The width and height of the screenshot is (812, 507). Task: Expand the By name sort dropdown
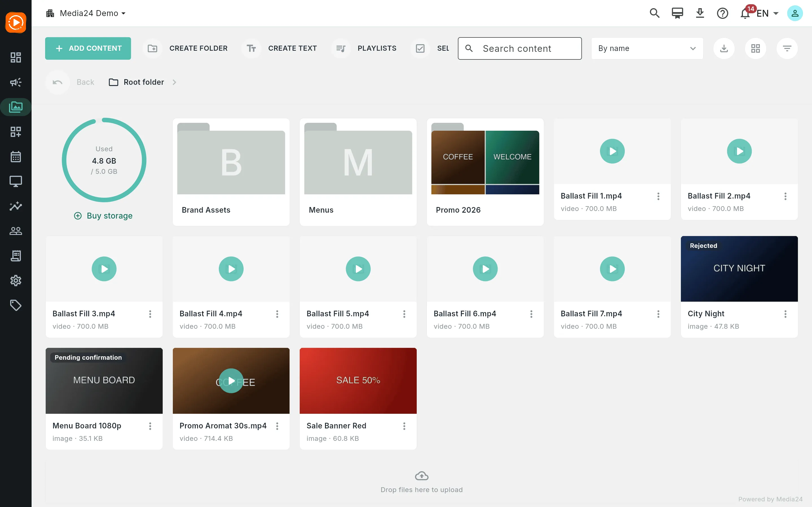point(647,48)
